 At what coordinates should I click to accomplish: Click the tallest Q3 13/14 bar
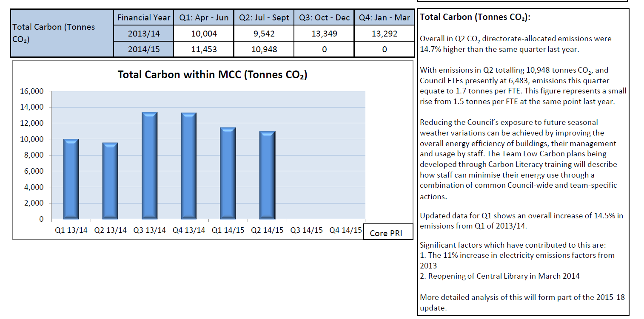click(150, 166)
